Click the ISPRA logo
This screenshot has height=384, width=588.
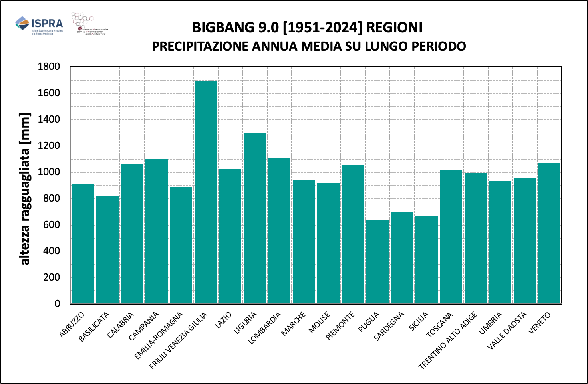coord(39,26)
